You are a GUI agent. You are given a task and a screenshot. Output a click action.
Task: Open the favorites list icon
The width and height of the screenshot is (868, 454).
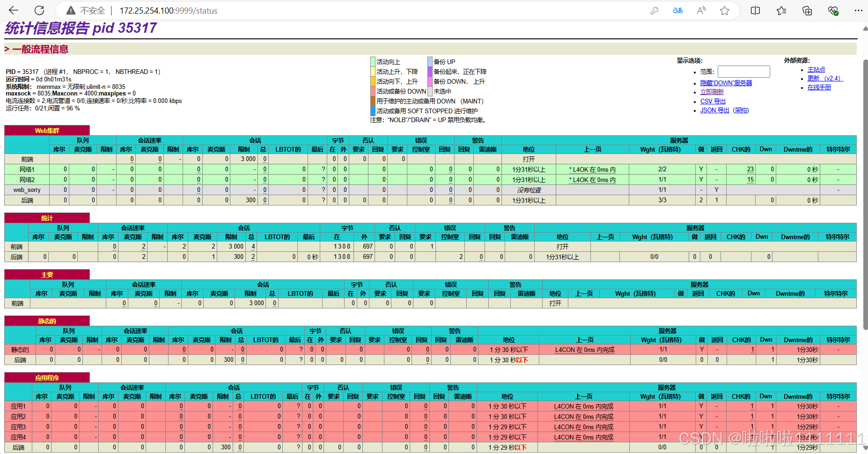(x=781, y=11)
